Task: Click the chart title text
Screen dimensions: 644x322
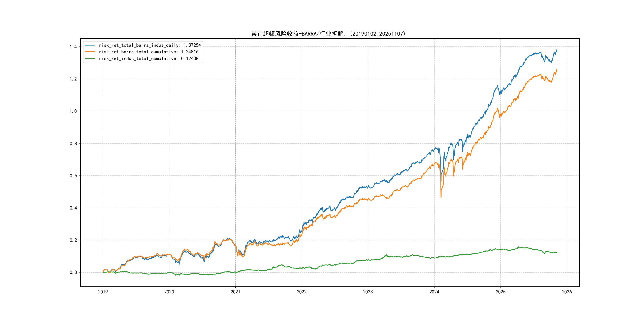Action: [328, 34]
